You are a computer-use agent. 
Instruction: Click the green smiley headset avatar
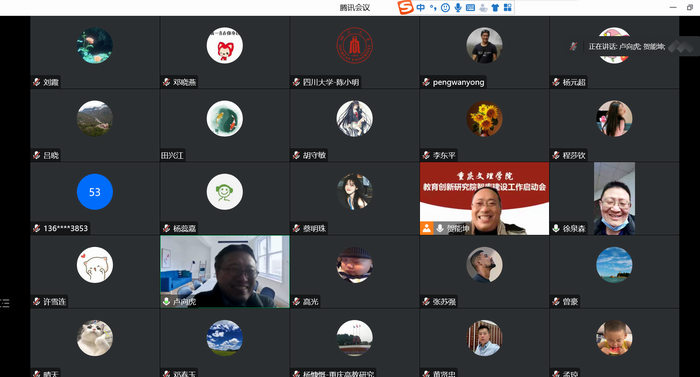(x=225, y=192)
